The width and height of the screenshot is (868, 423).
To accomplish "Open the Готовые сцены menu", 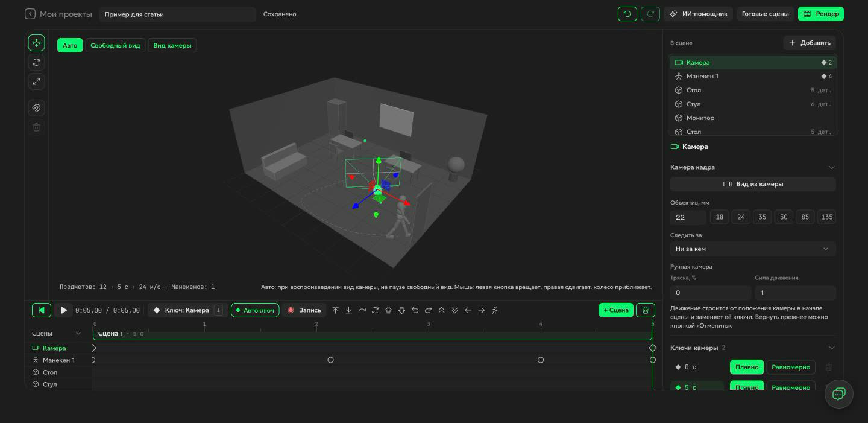I will (x=766, y=14).
